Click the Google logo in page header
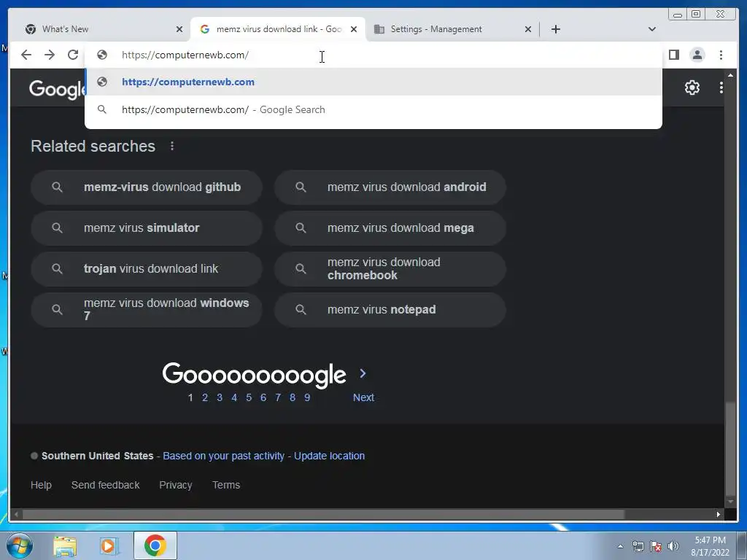 (x=56, y=89)
